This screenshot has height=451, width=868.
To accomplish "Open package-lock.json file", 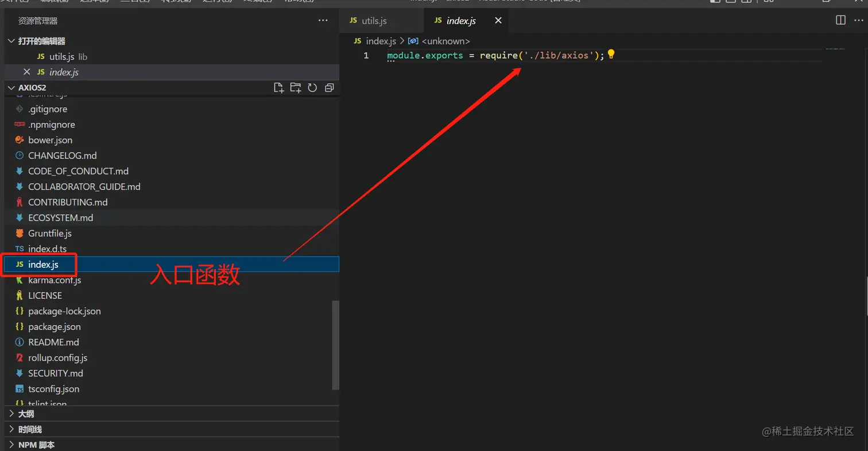I will 172,311.
